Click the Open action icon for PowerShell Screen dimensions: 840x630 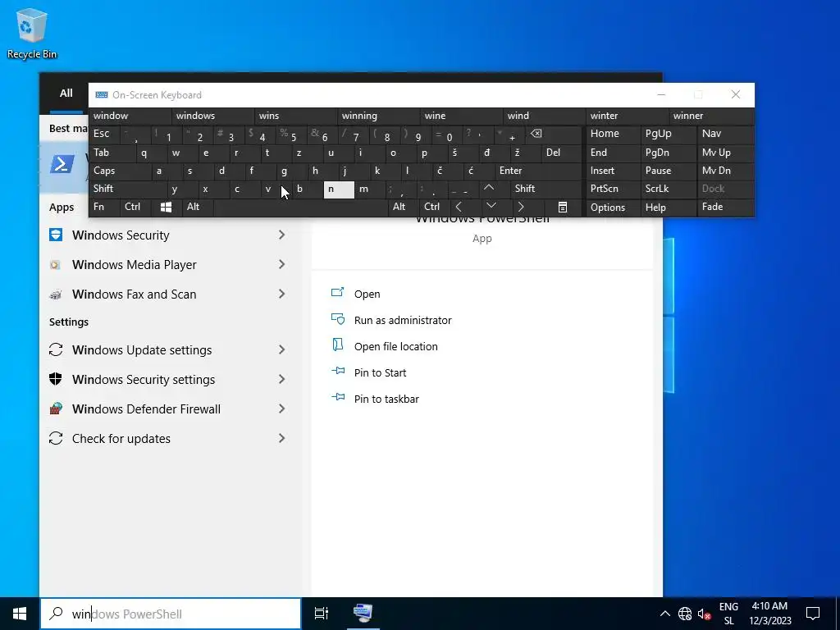click(337, 293)
